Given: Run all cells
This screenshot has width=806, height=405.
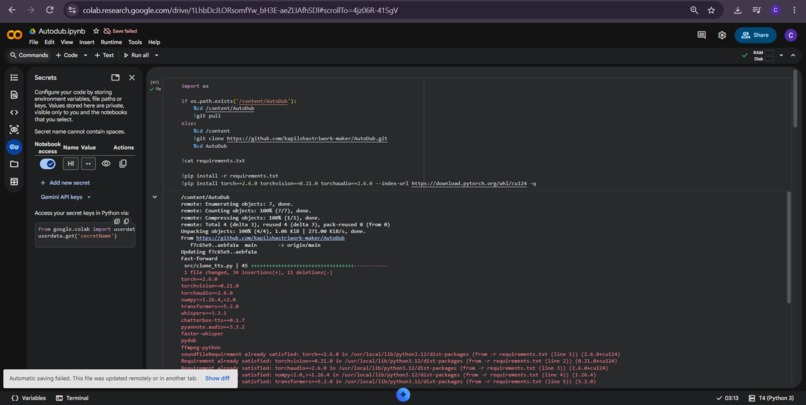Looking at the screenshot, I should [136, 55].
